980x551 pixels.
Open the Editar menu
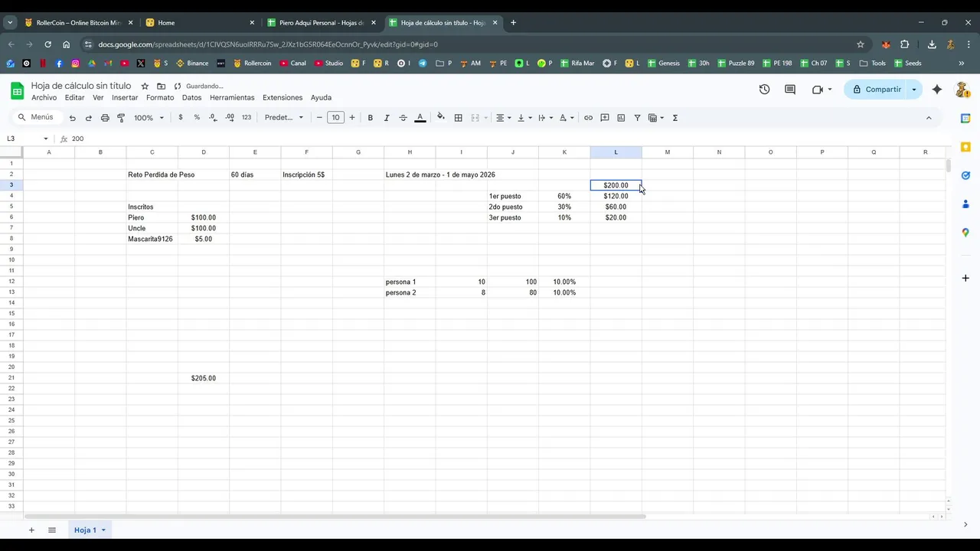[x=74, y=98]
